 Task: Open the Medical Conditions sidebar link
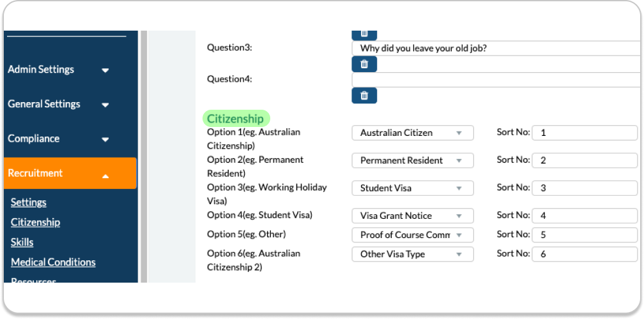coord(53,262)
